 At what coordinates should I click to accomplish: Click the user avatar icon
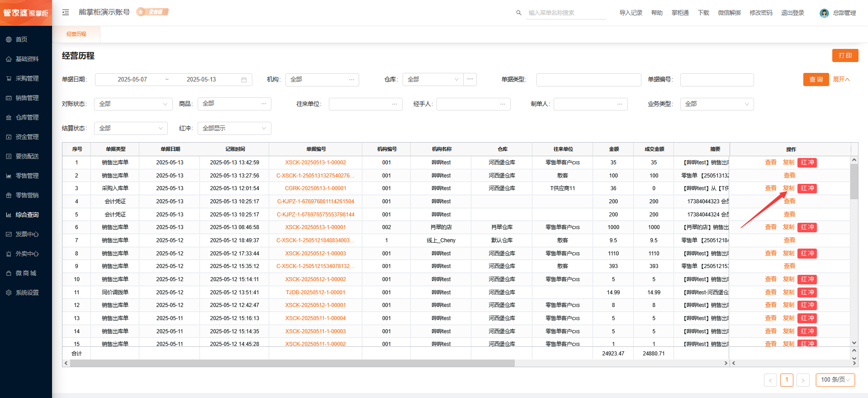[x=824, y=13]
